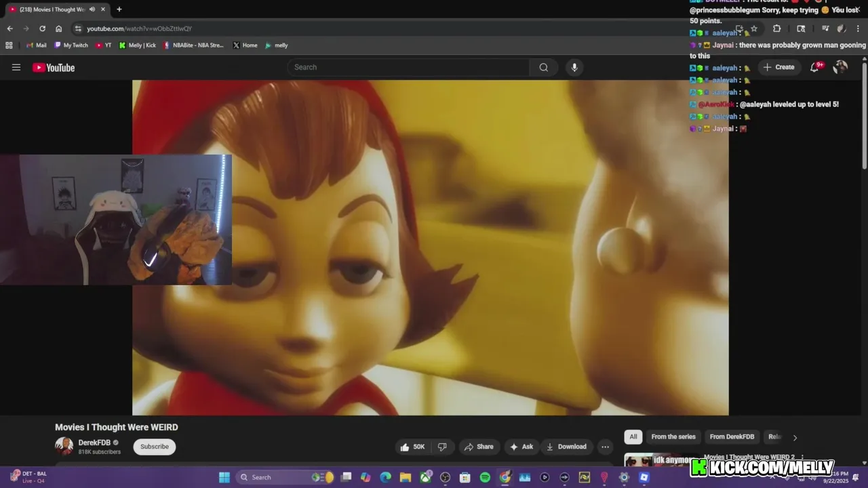The image size is (868, 488).
Task: Select the From DerekFDB chip
Action: 732,437
